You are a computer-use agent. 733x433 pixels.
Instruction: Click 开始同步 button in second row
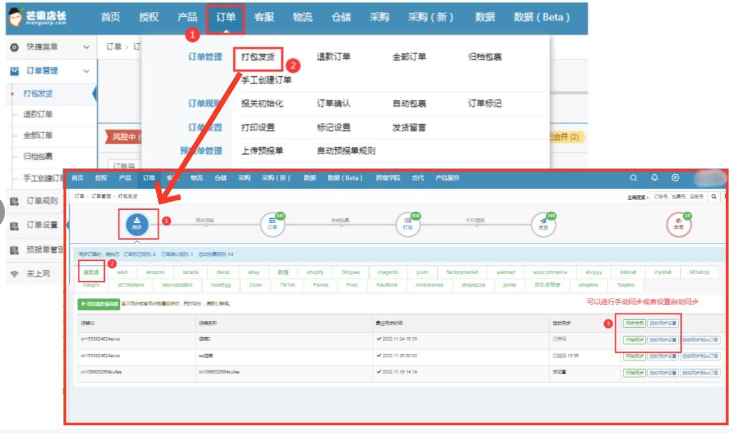tap(633, 340)
